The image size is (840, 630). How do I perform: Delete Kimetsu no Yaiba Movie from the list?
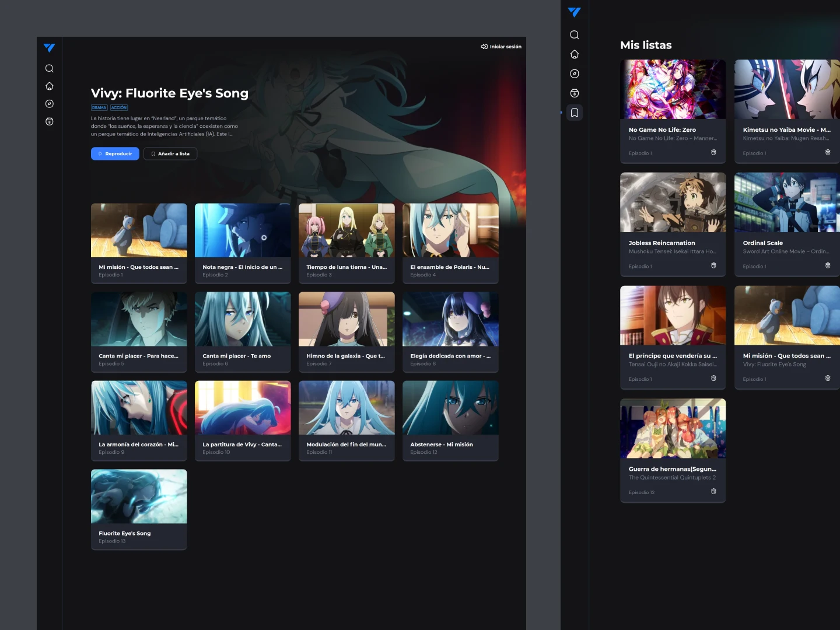tap(828, 152)
